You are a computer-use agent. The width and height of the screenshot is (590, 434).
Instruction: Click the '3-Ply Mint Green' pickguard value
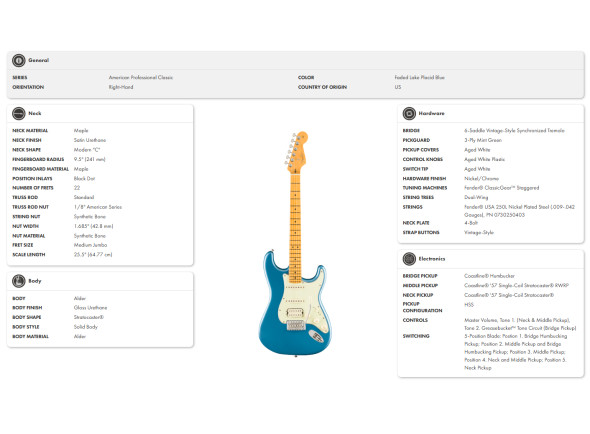point(483,140)
